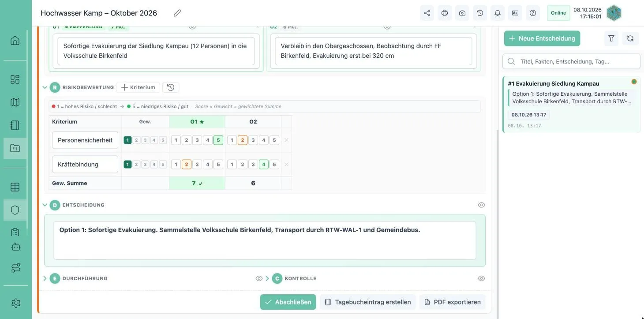Click Neue Entscheidung button
This screenshot has height=319, width=644.
click(542, 38)
